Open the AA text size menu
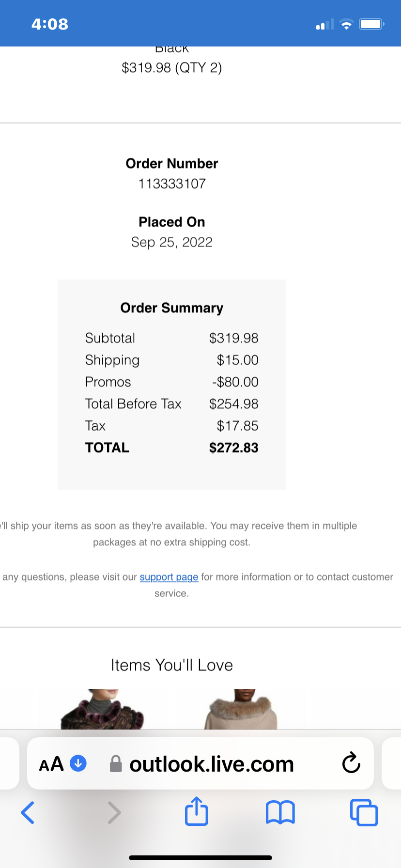This screenshot has height=868, width=401. [x=51, y=764]
